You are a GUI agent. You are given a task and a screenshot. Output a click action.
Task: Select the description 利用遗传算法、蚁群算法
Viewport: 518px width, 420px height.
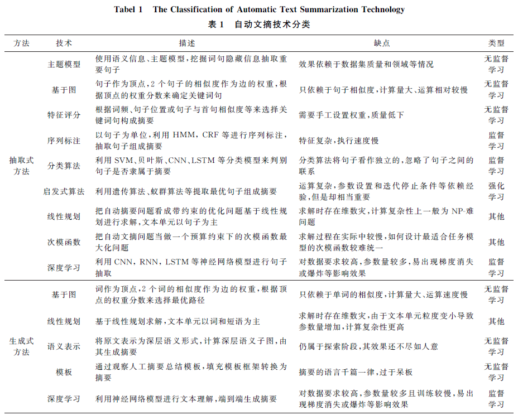(x=186, y=191)
